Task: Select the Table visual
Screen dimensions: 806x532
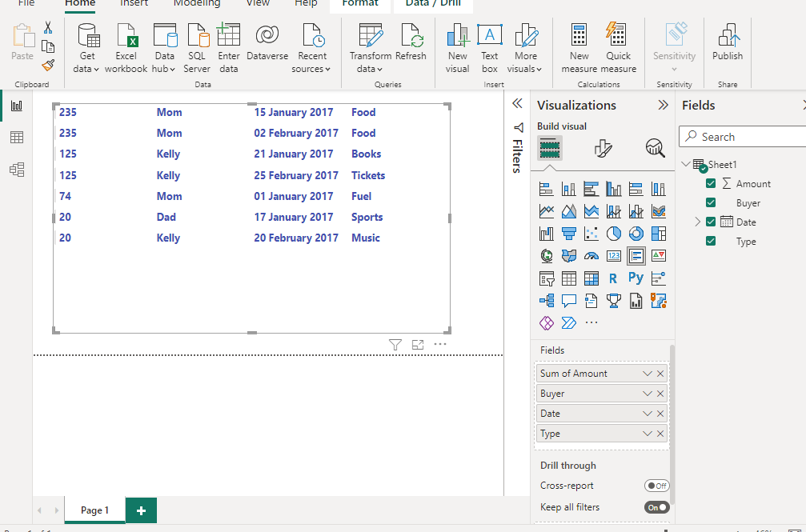Action: pyautogui.click(x=568, y=278)
